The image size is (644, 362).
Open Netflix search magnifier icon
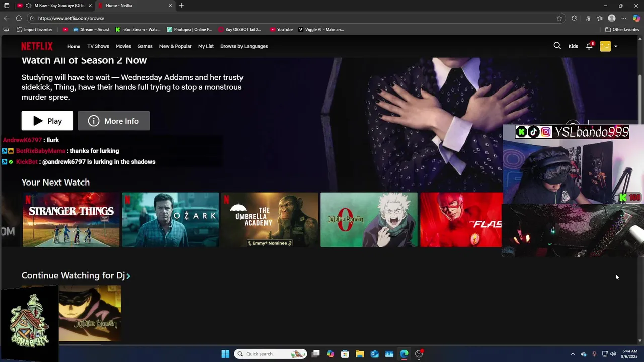pos(557,46)
